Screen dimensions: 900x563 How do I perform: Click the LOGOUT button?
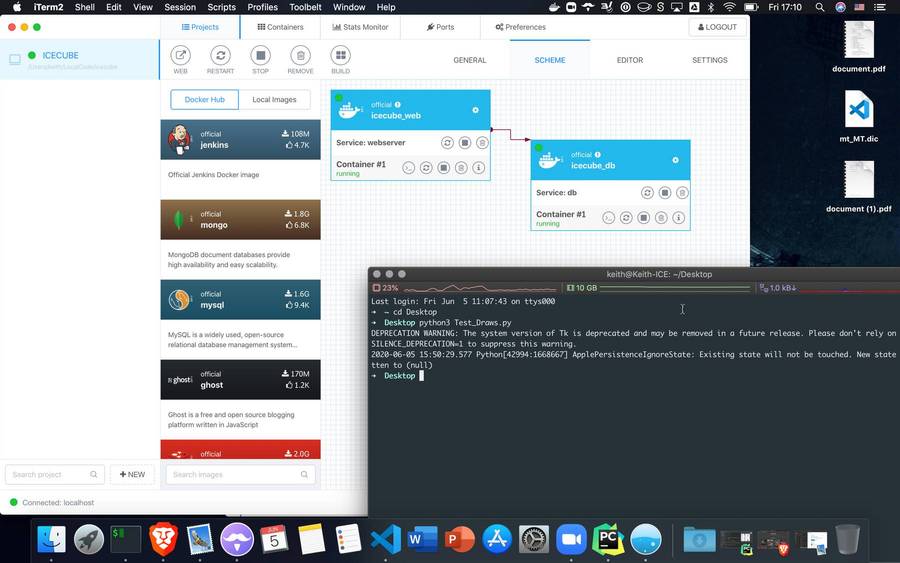[717, 27]
